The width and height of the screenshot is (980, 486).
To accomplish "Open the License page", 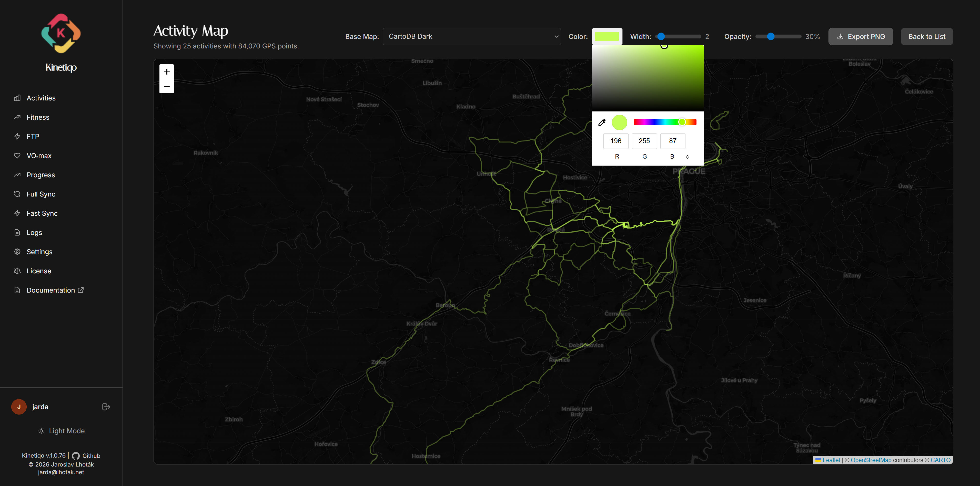I will click(x=38, y=271).
